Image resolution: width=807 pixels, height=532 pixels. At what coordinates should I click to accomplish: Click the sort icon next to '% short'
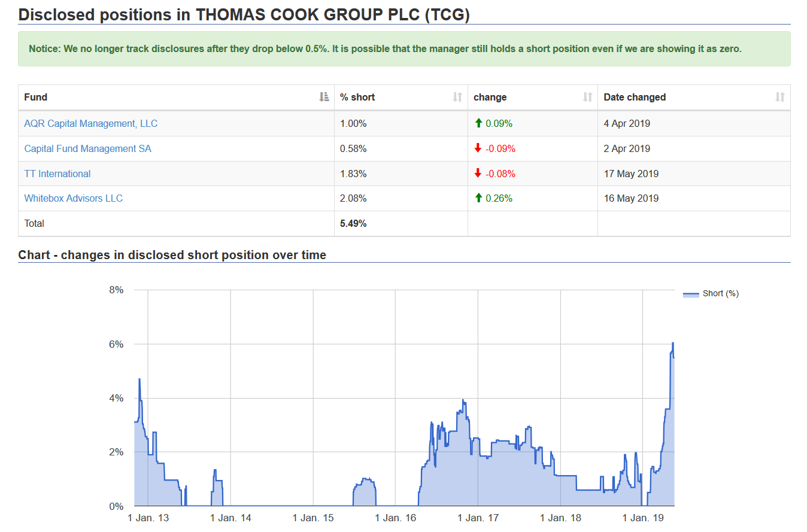pyautogui.click(x=457, y=96)
